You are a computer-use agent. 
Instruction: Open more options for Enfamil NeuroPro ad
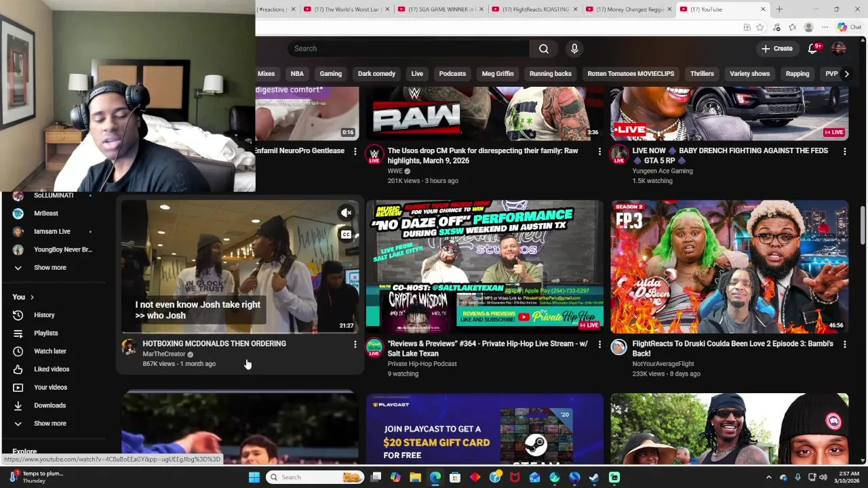coord(355,152)
